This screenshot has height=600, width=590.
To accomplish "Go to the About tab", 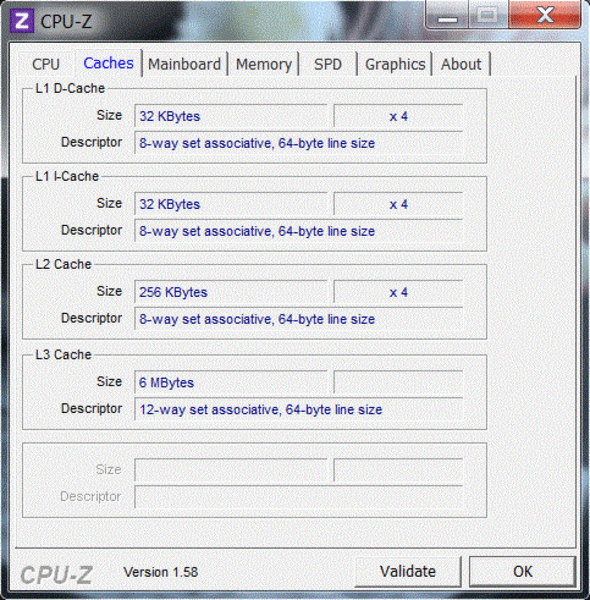I will pos(461,64).
